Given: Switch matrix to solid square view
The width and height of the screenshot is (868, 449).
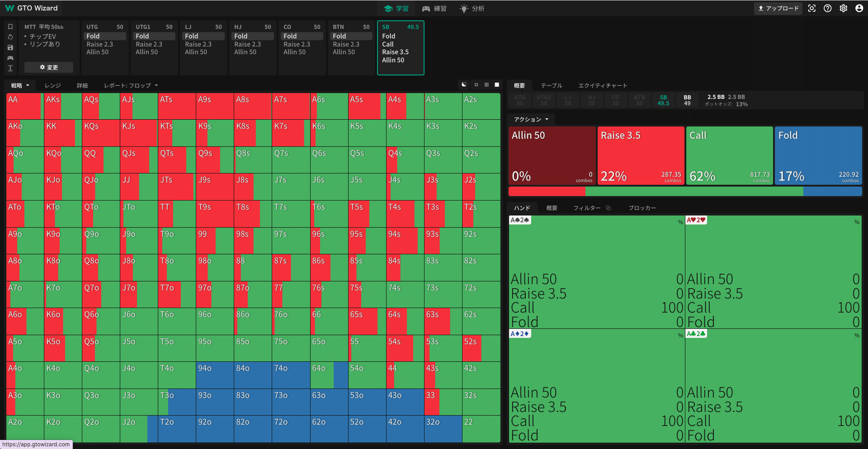Looking at the screenshot, I should pyautogui.click(x=497, y=85).
